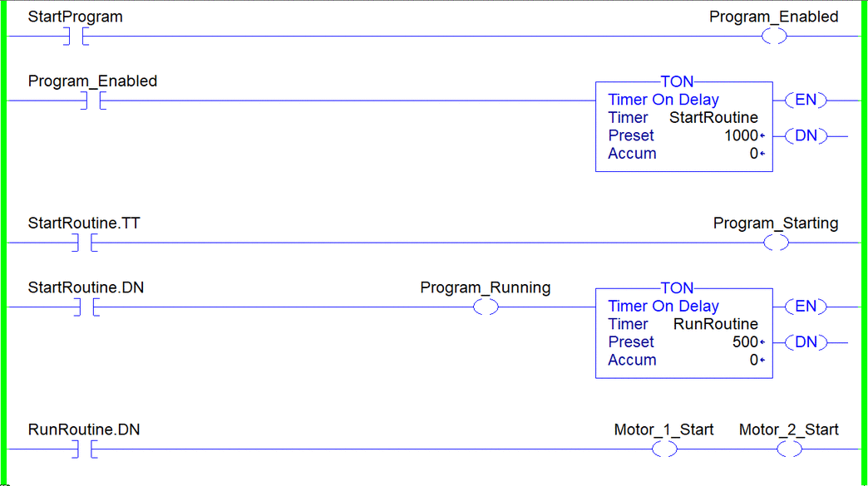The width and height of the screenshot is (868, 486).
Task: Click the DN output of StartRoutine timer
Action: pos(806,135)
